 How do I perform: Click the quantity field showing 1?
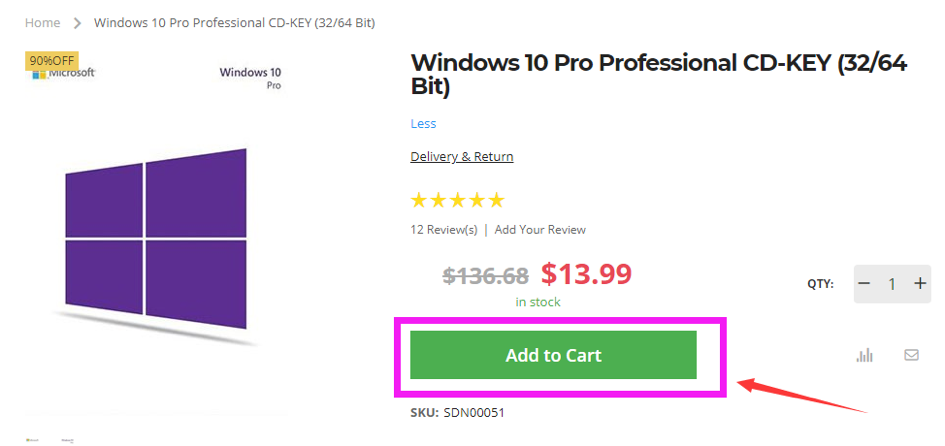click(892, 284)
